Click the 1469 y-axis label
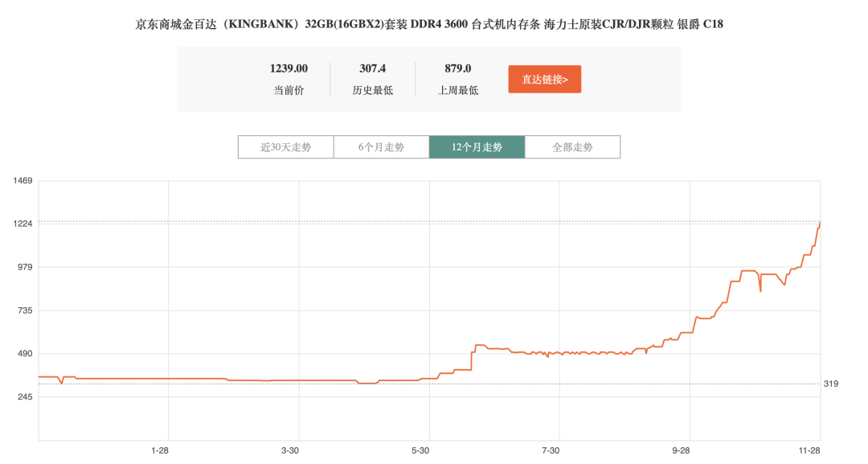 tap(23, 180)
